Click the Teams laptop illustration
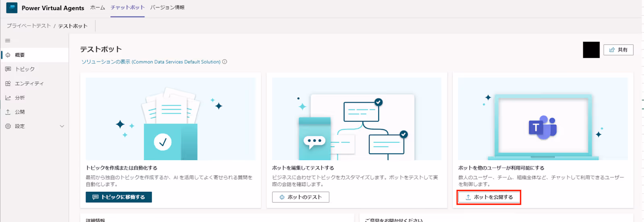The height and width of the screenshot is (222, 644). [543, 119]
